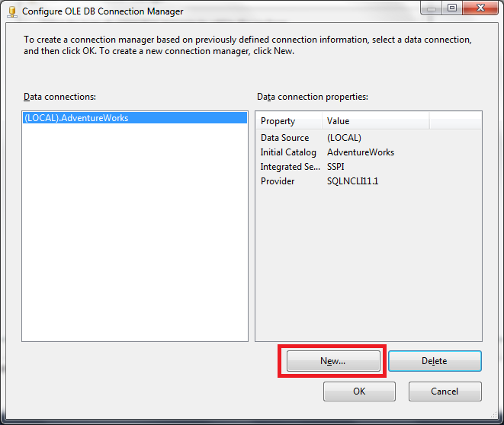Image resolution: width=504 pixels, height=425 pixels.
Task: Click the AdventureWorks catalog value
Action: point(361,152)
